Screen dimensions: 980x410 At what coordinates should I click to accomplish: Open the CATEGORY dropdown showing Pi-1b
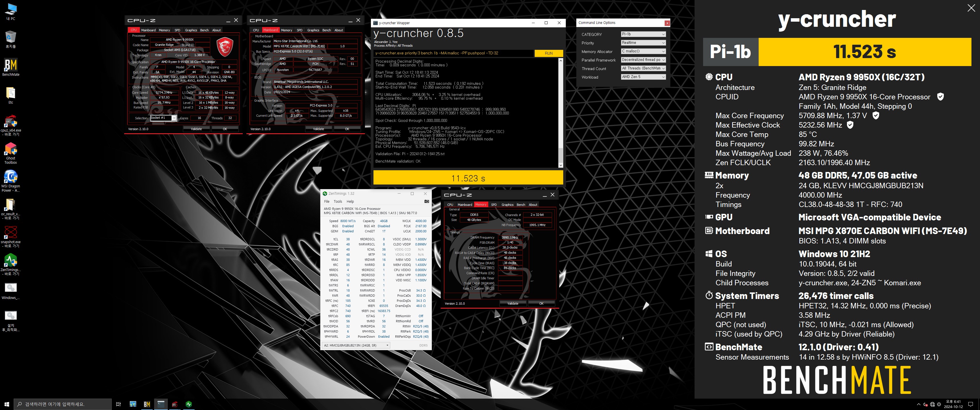click(x=643, y=34)
